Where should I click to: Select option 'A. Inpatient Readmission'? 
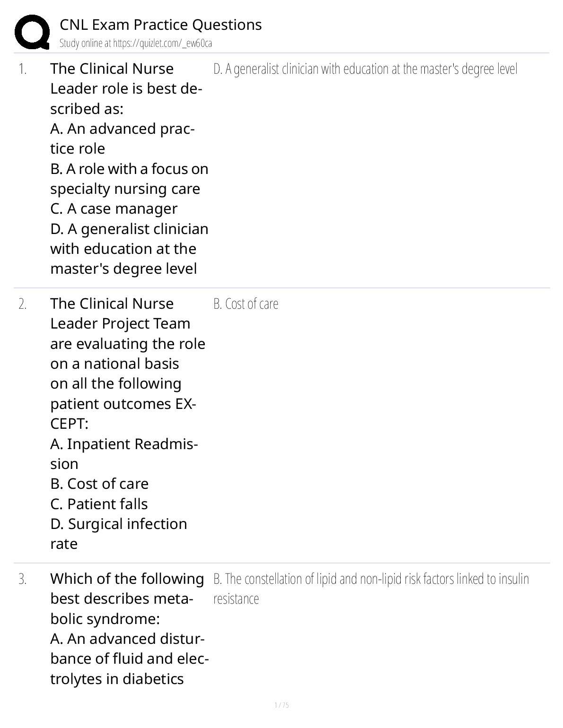(123, 454)
